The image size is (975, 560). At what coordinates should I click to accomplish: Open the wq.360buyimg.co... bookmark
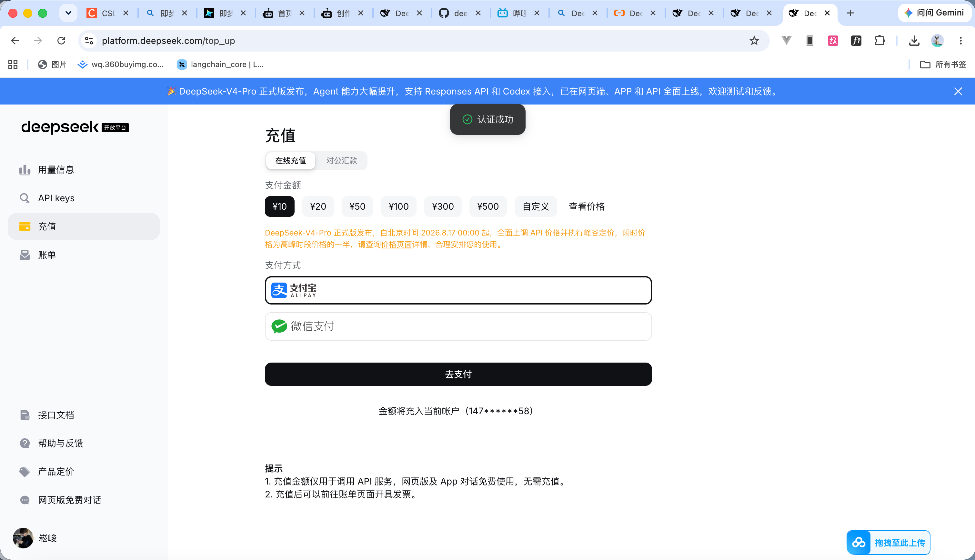click(121, 64)
